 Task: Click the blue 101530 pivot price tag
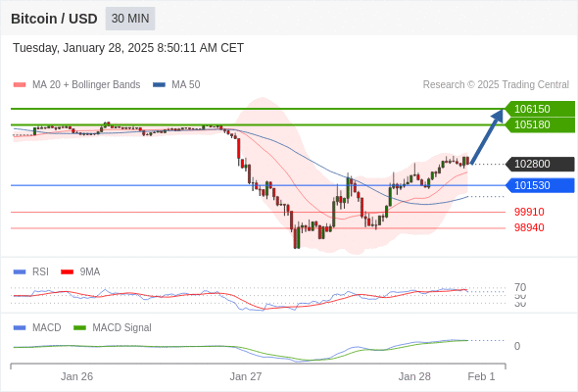pos(540,185)
